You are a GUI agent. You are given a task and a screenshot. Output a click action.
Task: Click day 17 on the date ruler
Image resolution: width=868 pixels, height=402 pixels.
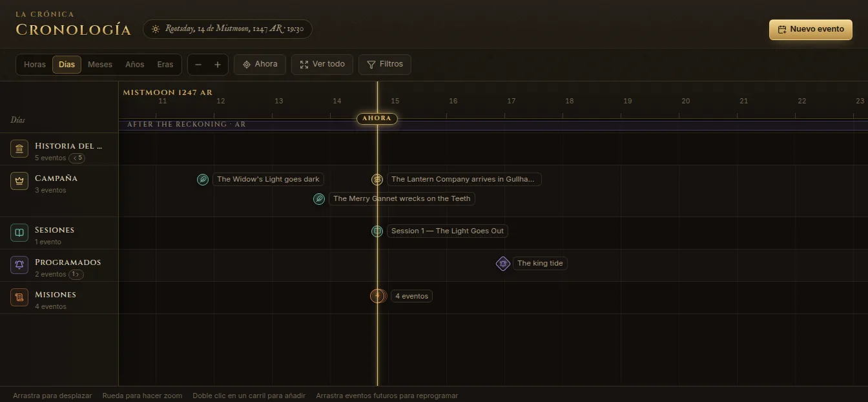coord(512,101)
